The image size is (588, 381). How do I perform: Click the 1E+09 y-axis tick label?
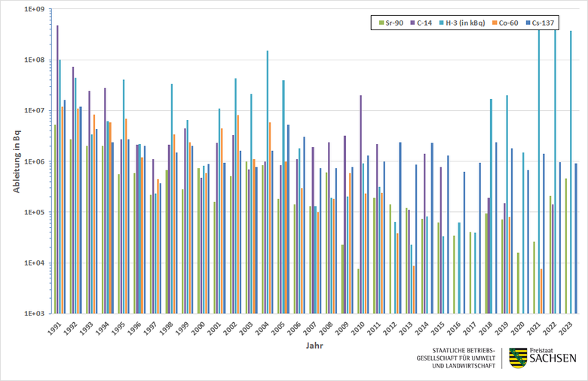tap(34, 9)
